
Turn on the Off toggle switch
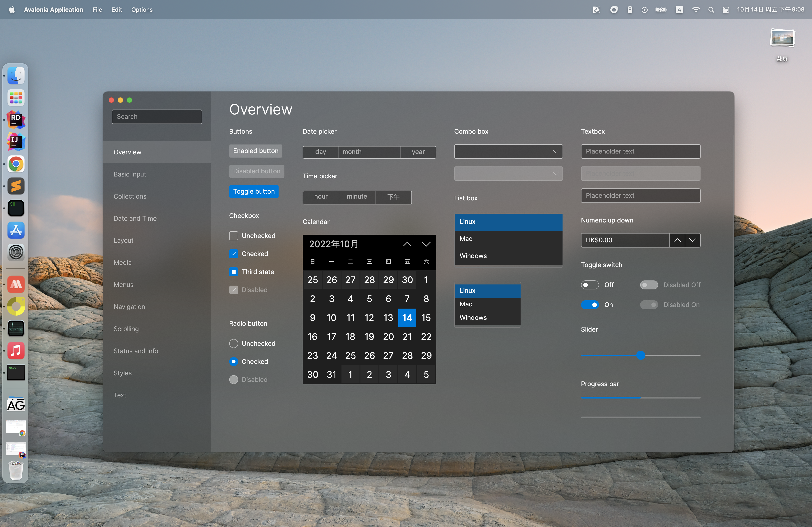(590, 285)
